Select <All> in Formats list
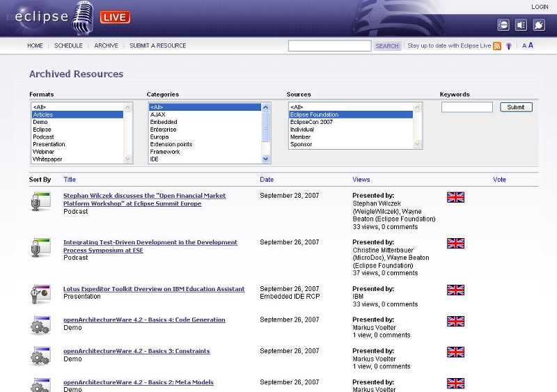 pyautogui.click(x=77, y=107)
